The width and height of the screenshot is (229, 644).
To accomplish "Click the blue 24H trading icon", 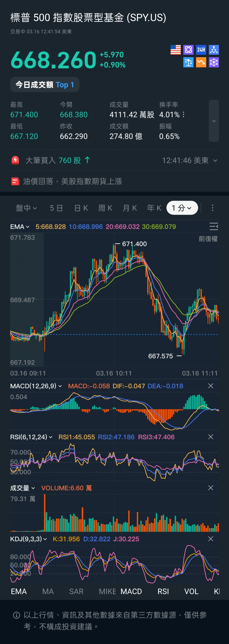I will (201, 50).
